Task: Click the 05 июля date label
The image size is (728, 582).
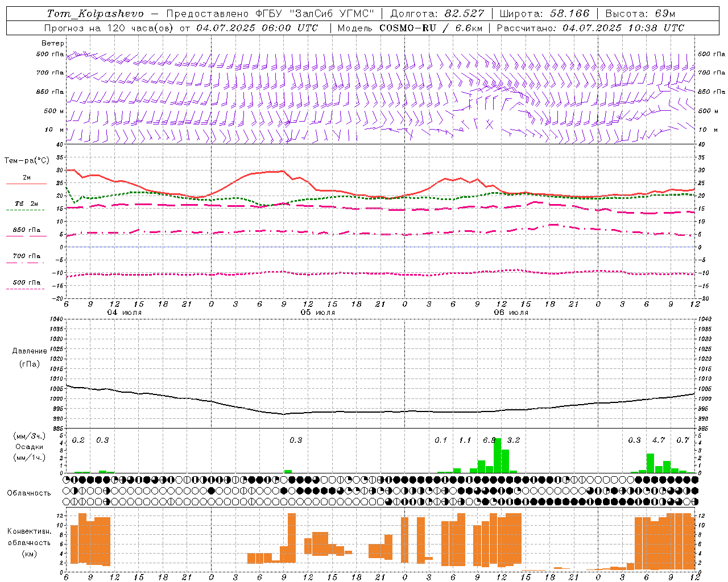Action: coord(318,312)
